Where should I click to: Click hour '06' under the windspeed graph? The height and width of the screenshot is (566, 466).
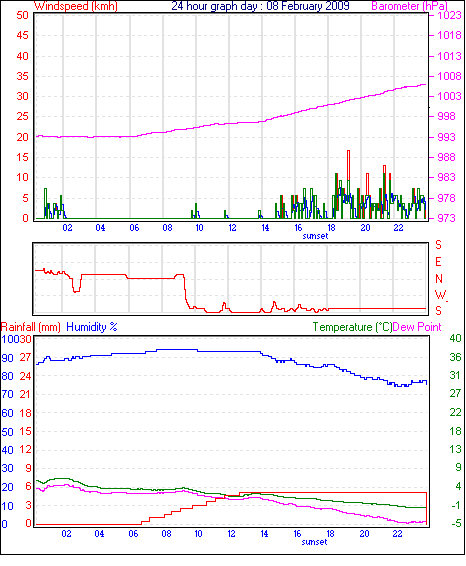coord(134,228)
